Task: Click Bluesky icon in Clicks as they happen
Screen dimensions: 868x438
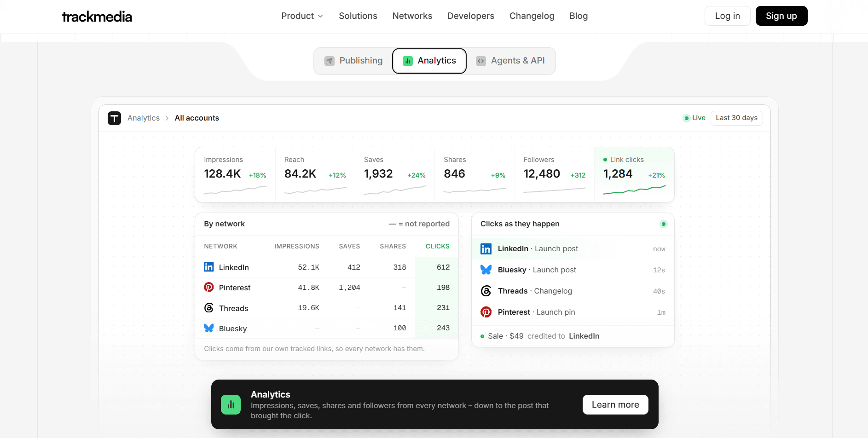Action: (x=486, y=270)
